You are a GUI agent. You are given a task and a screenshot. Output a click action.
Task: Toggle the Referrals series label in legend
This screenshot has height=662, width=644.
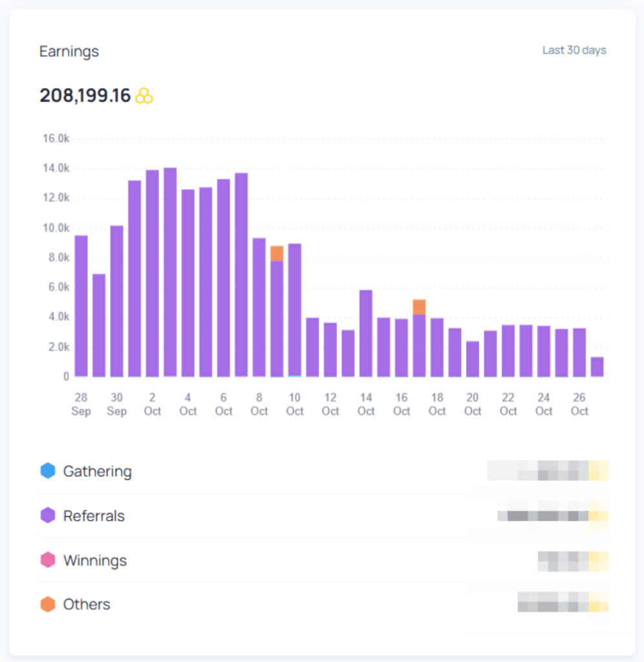pyautogui.click(x=94, y=516)
